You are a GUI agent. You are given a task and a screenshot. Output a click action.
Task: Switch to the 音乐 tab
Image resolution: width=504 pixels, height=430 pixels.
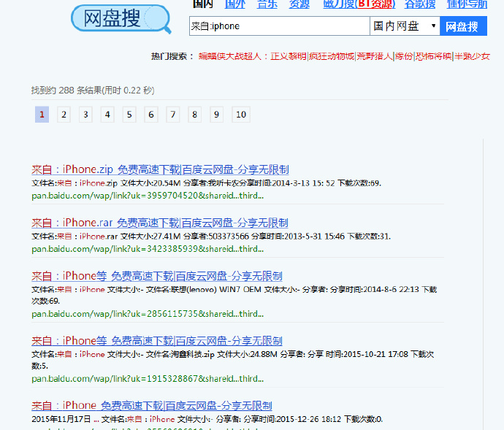(x=267, y=4)
